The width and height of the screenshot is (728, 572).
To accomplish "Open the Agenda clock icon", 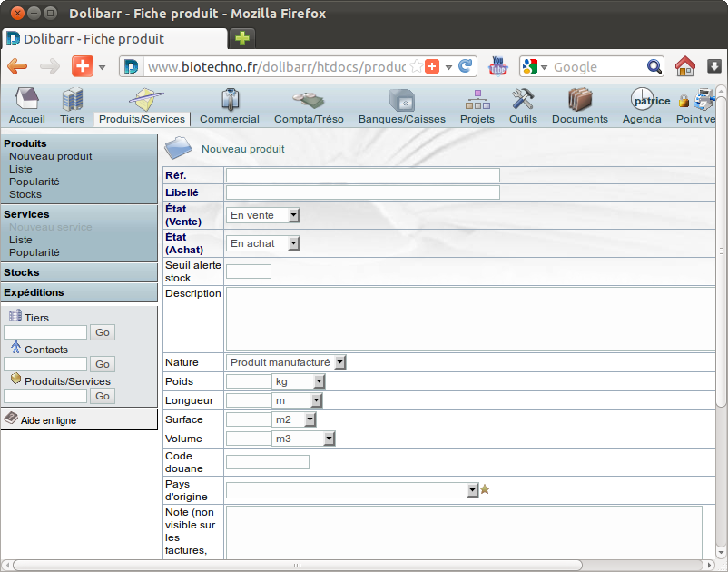I will coord(642,100).
